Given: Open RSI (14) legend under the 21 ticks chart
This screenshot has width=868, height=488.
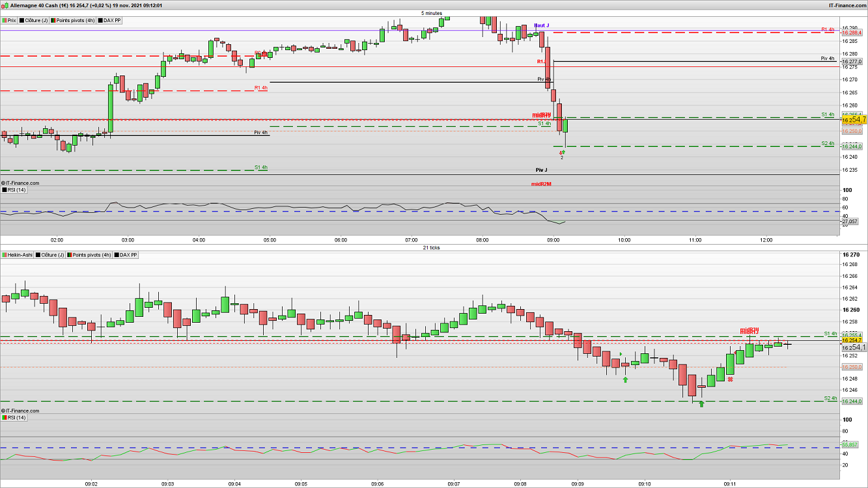Looking at the screenshot, I should click(x=14, y=417).
